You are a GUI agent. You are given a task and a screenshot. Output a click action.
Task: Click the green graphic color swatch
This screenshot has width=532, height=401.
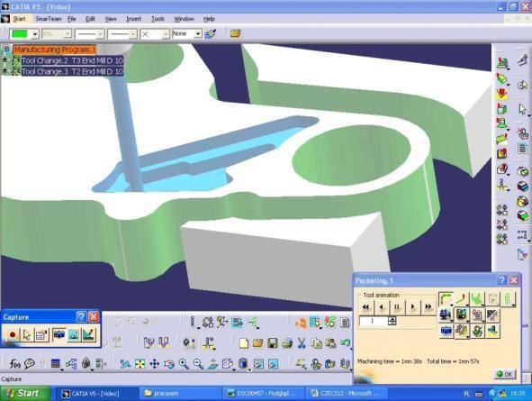(x=20, y=34)
